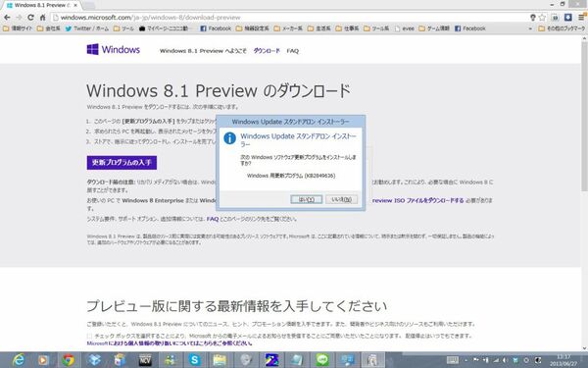Viewport: 588px width, 368px height.
Task: Tick the email consent checkbox near チェック ボックス
Action: 89,336
